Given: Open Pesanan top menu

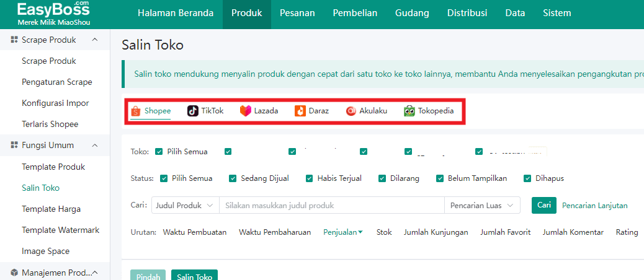Looking at the screenshot, I should point(297,13).
